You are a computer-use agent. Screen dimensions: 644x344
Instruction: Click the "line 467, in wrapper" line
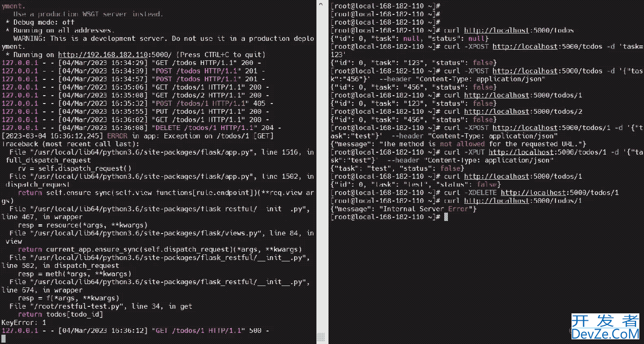tap(42, 217)
